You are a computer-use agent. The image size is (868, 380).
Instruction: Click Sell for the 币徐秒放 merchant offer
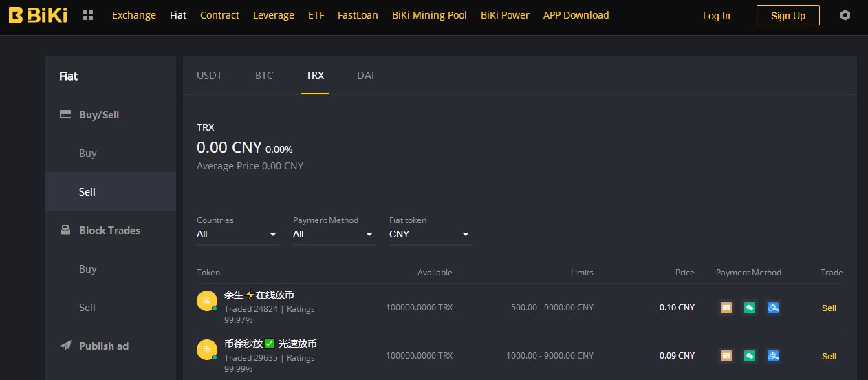(x=829, y=356)
